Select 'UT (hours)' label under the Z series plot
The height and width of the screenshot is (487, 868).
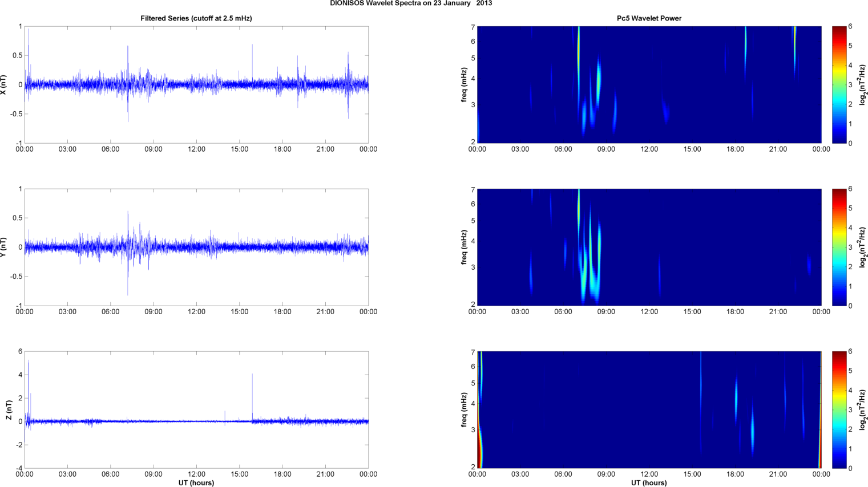pyautogui.click(x=196, y=483)
